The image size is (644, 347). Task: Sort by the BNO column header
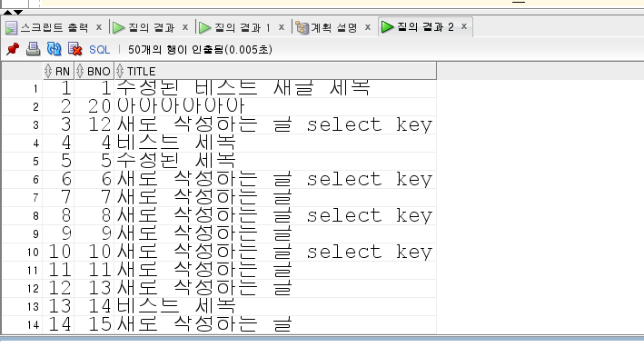pos(94,71)
